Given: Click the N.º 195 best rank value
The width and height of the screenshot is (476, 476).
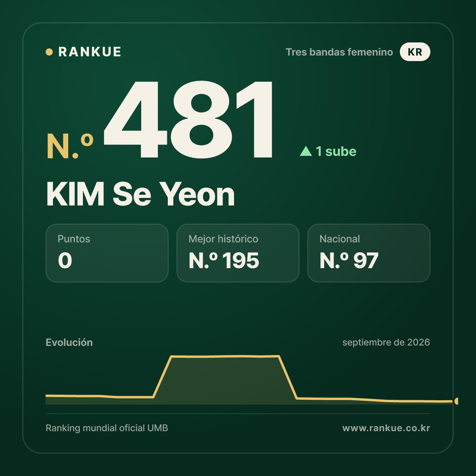Looking at the screenshot, I should [x=224, y=261].
